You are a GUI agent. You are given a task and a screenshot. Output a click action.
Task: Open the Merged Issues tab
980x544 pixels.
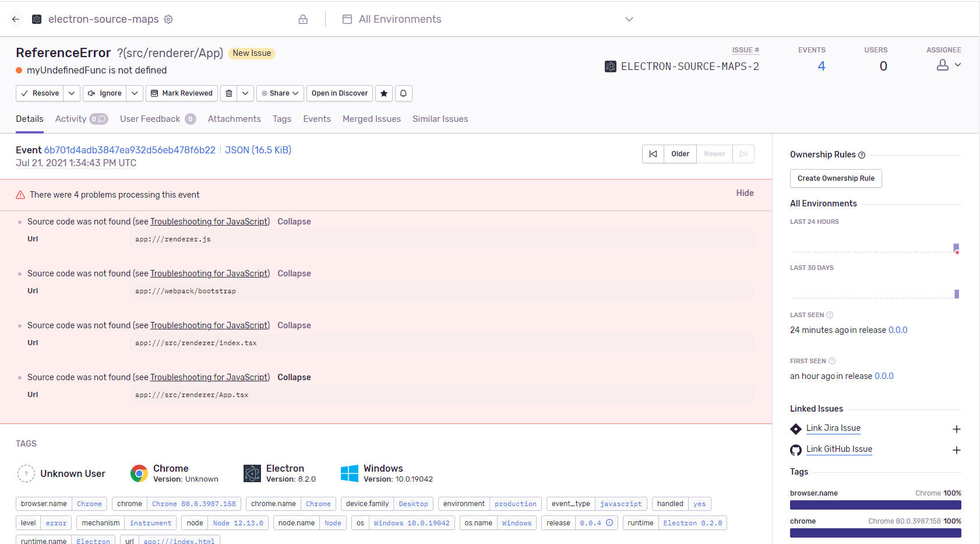pyautogui.click(x=372, y=119)
